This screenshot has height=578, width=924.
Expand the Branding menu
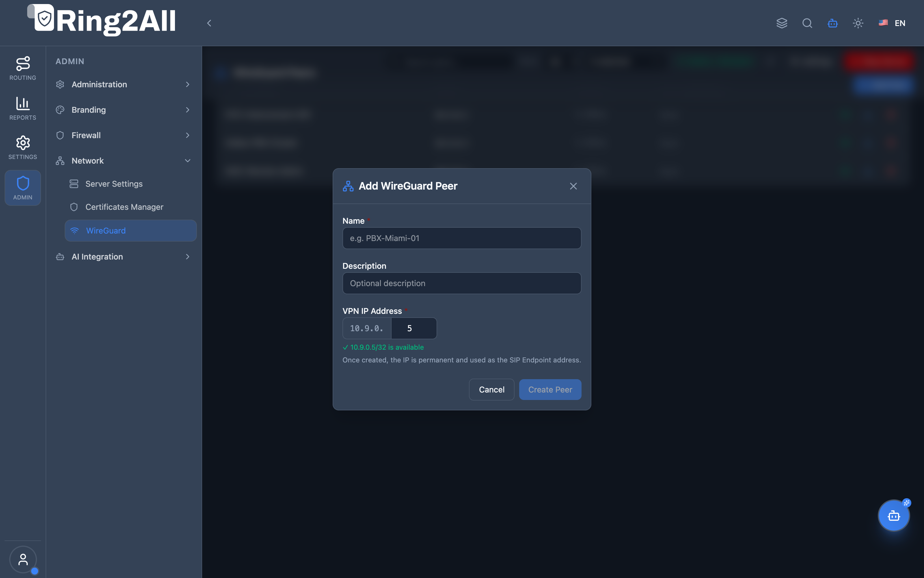(123, 110)
